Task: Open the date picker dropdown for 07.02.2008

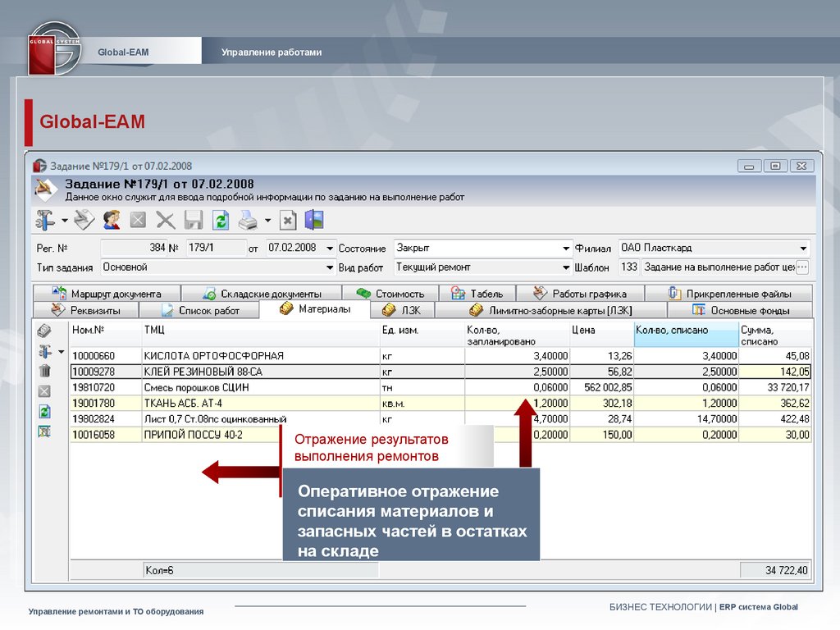Action: [330, 248]
